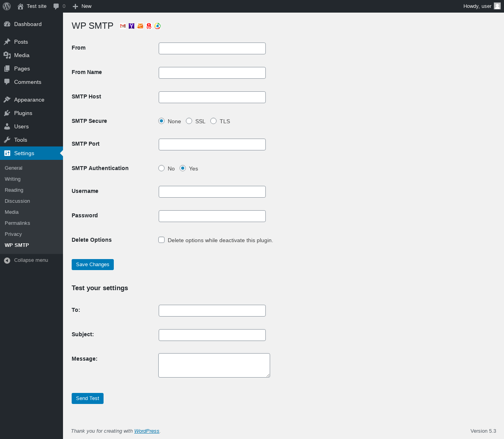Open the WordPress logo menu
This screenshot has width=504, height=439.
tap(7, 6)
